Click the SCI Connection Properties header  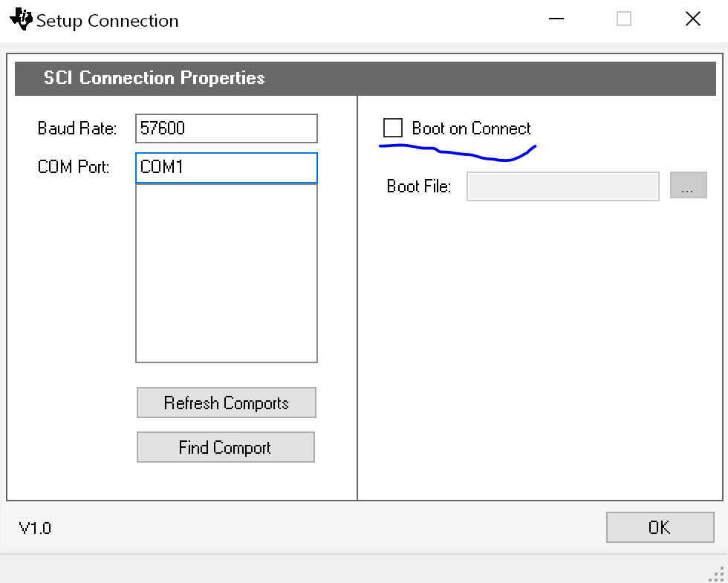pos(154,78)
